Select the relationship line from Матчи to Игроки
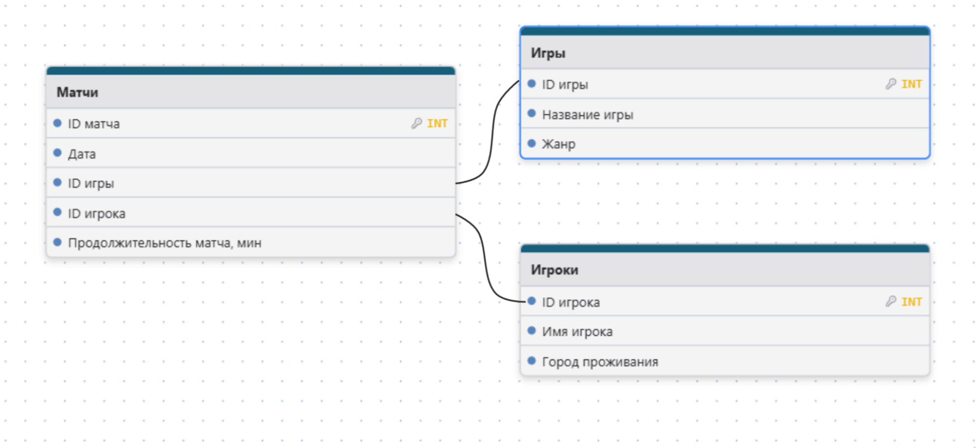980x448 pixels. pos(485,260)
